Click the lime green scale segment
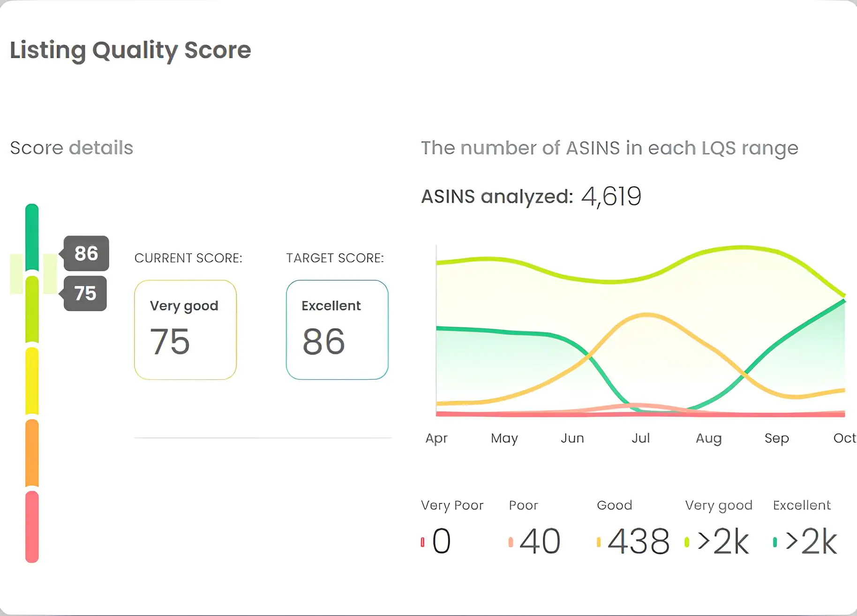 32,309
